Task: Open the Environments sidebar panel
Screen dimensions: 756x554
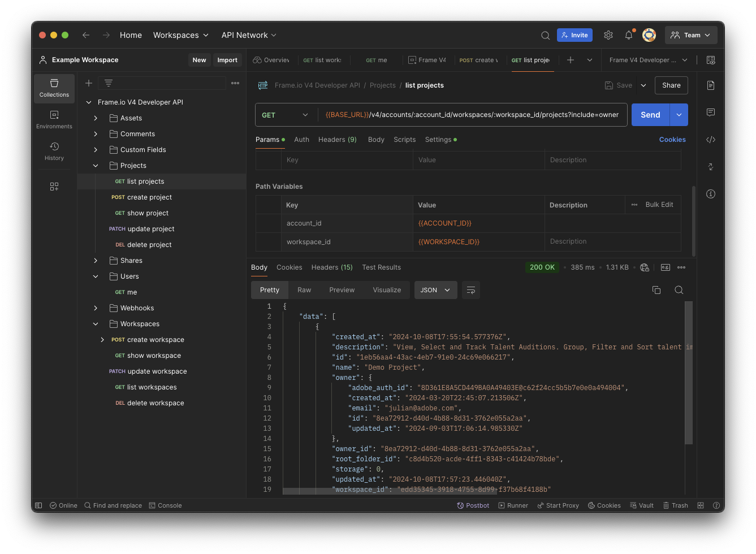Action: pyautogui.click(x=54, y=120)
